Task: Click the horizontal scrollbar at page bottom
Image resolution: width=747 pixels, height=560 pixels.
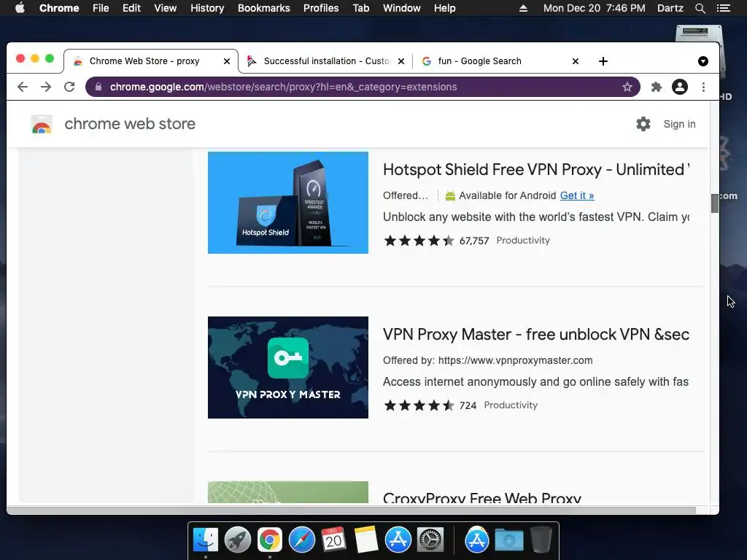Action: 352,510
